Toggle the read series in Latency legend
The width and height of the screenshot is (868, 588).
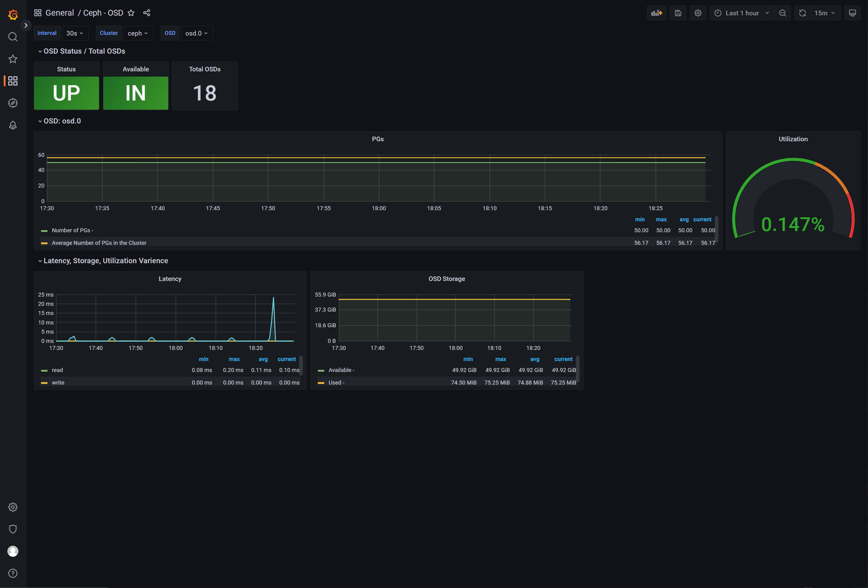click(x=57, y=370)
